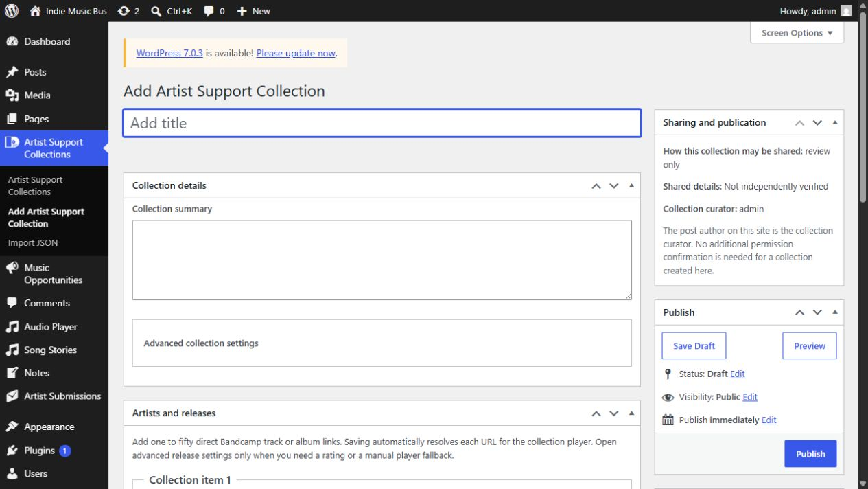
Task: Move Publish panel up
Action: coord(799,312)
